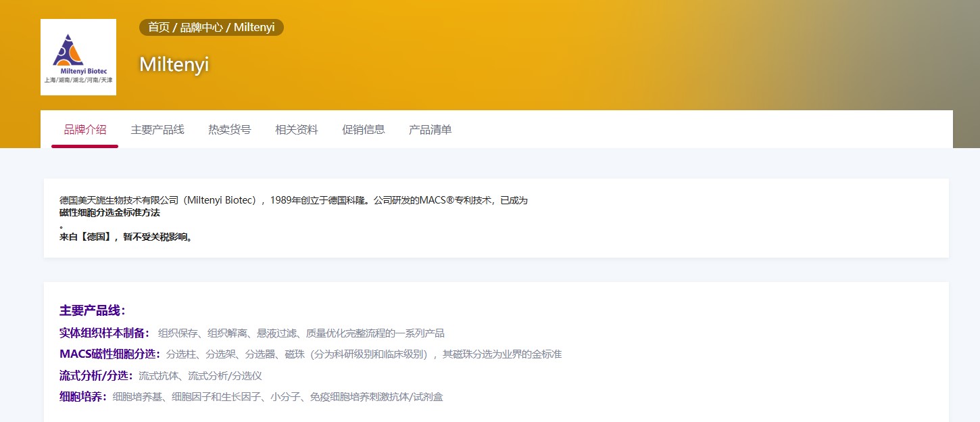The image size is (980, 422).
Task: Open the 产品清单 tab
Action: 430,129
